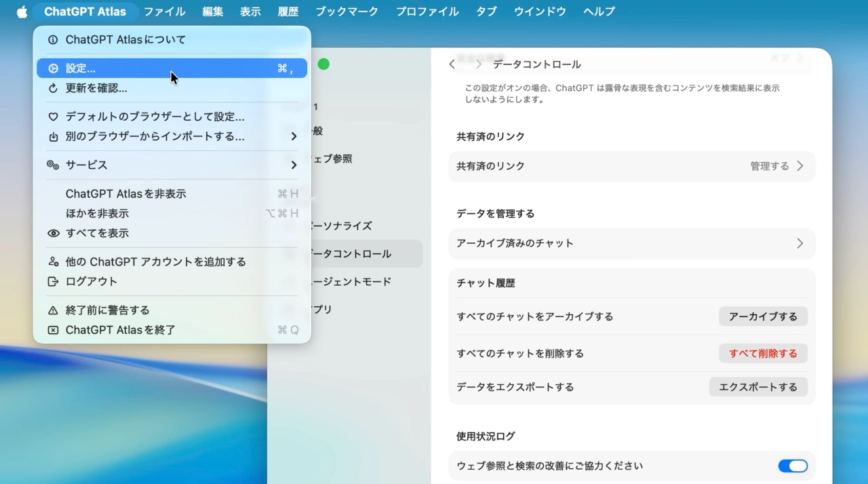Expand the 別のブラウザーからインポートする submenu arrow
868x484 pixels.
pos(294,136)
